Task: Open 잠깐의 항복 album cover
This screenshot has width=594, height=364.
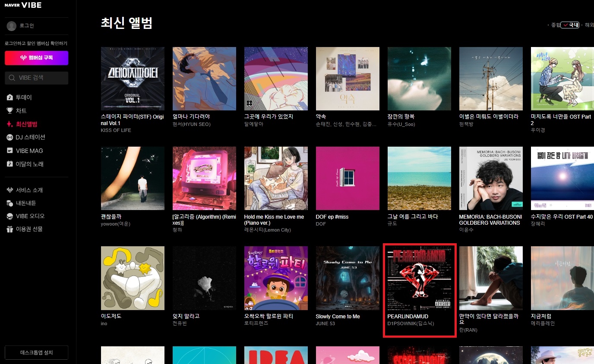Action: pos(419,78)
